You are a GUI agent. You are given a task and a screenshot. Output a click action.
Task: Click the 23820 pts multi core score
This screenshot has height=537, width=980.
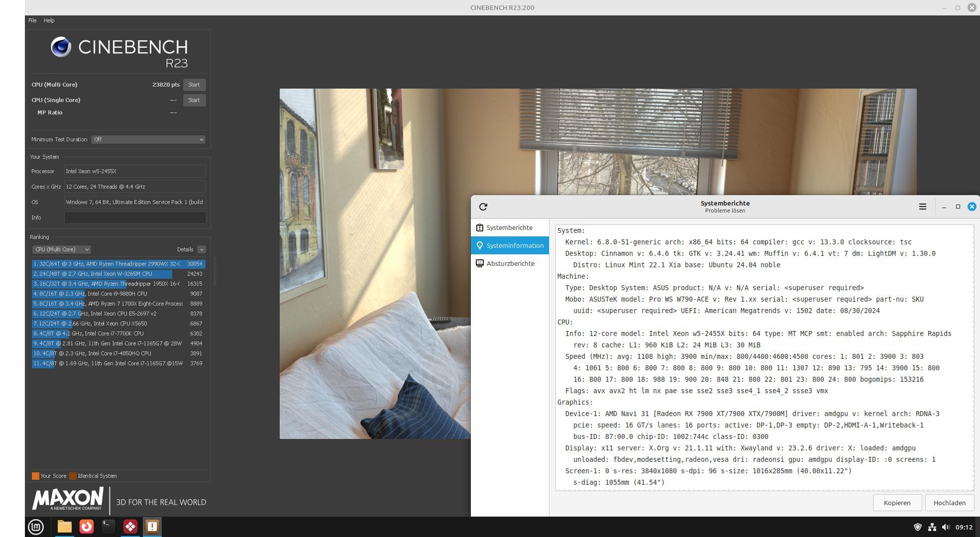click(x=166, y=85)
